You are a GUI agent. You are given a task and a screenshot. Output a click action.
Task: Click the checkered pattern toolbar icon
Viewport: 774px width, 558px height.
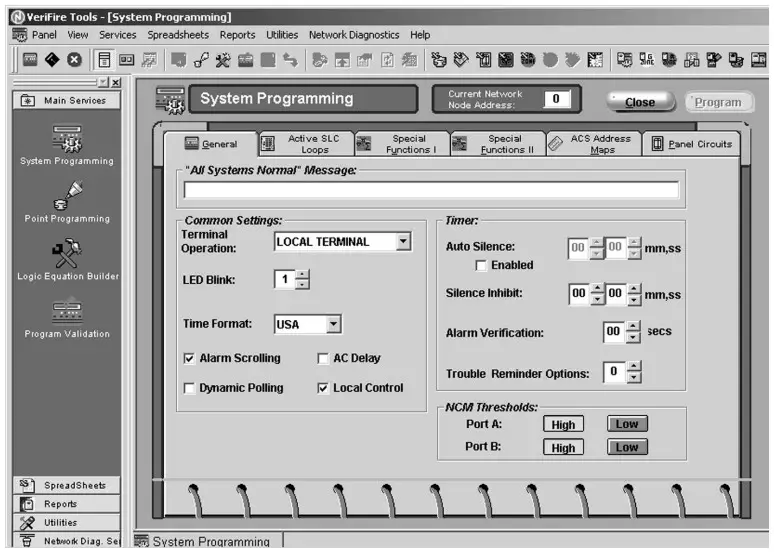pos(595,60)
